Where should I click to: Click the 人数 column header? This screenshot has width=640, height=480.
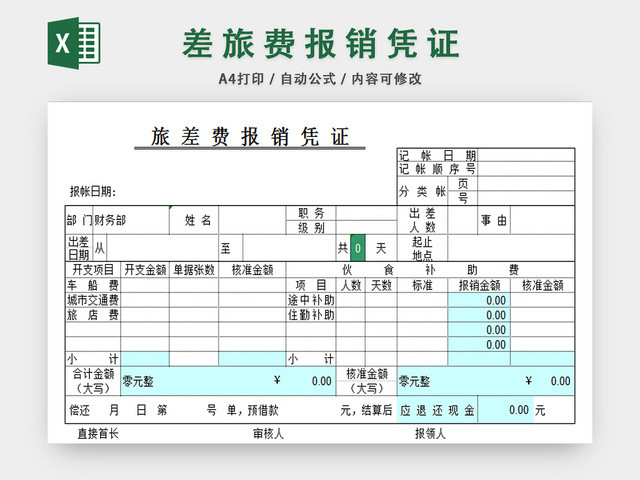pyautogui.click(x=351, y=285)
